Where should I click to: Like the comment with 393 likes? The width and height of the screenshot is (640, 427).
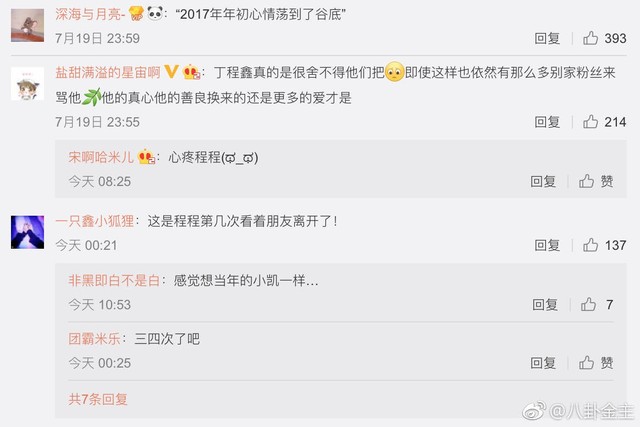pos(590,38)
